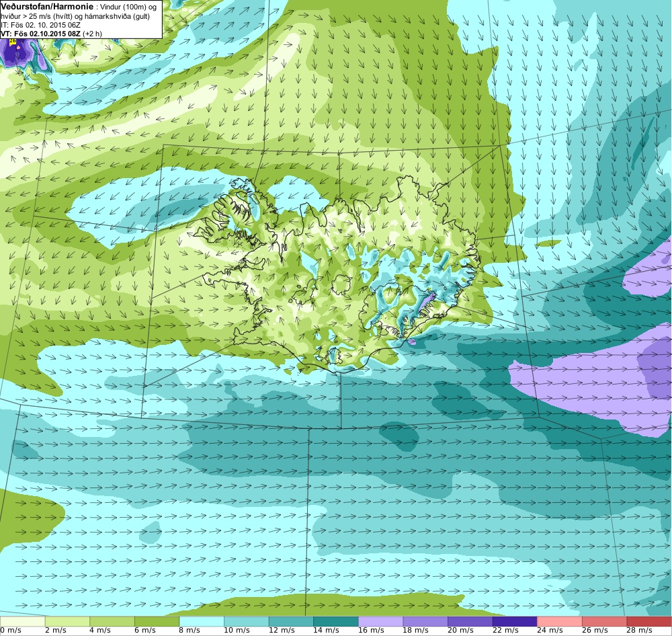Viewport: 672px width, 636px height.
Task: Click the legend swatch between 20 and 22 m/s
Action: tap(470, 621)
